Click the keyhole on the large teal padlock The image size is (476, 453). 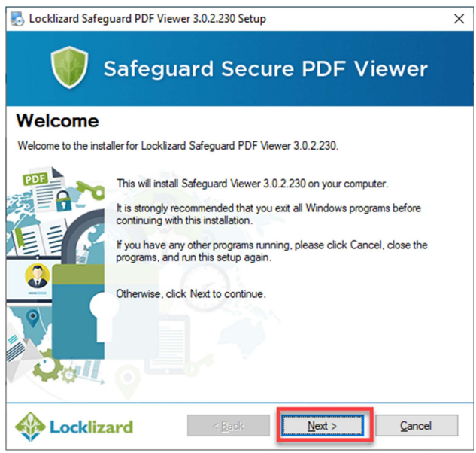[102, 317]
